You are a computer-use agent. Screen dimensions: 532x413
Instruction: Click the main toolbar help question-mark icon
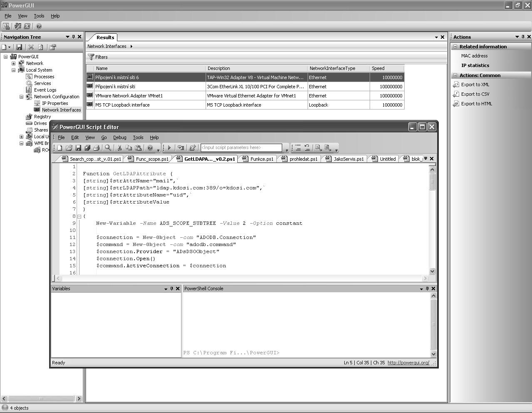click(39, 26)
